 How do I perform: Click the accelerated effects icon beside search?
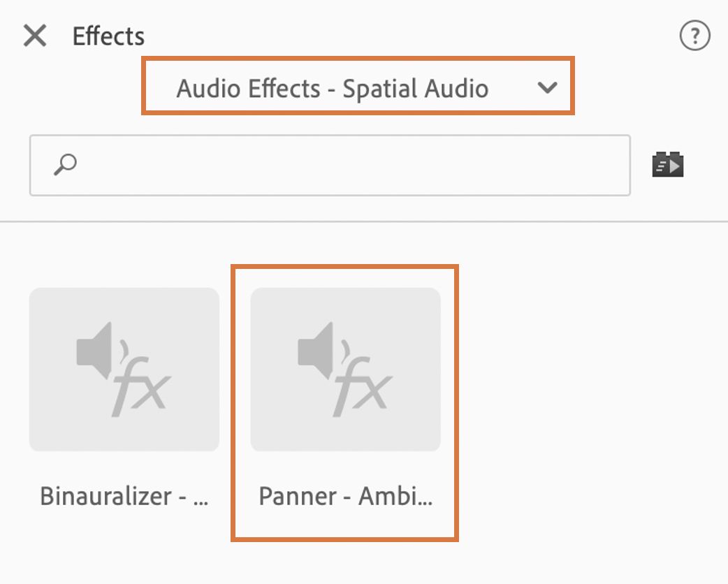tap(667, 165)
